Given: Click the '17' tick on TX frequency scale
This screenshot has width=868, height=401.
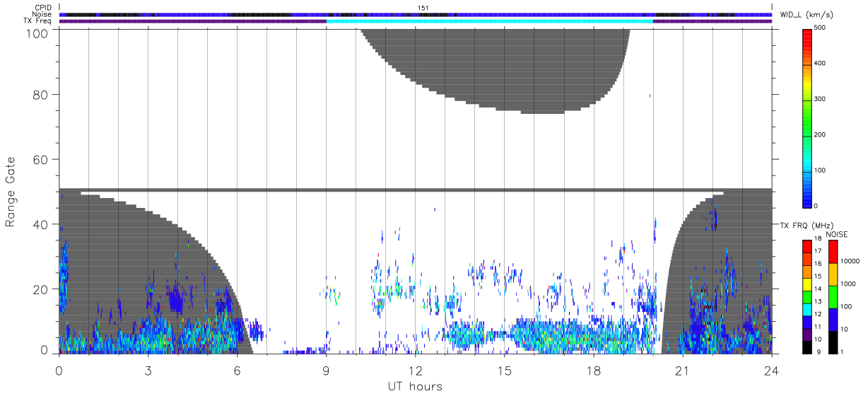Looking at the screenshot, I should coord(819,251).
